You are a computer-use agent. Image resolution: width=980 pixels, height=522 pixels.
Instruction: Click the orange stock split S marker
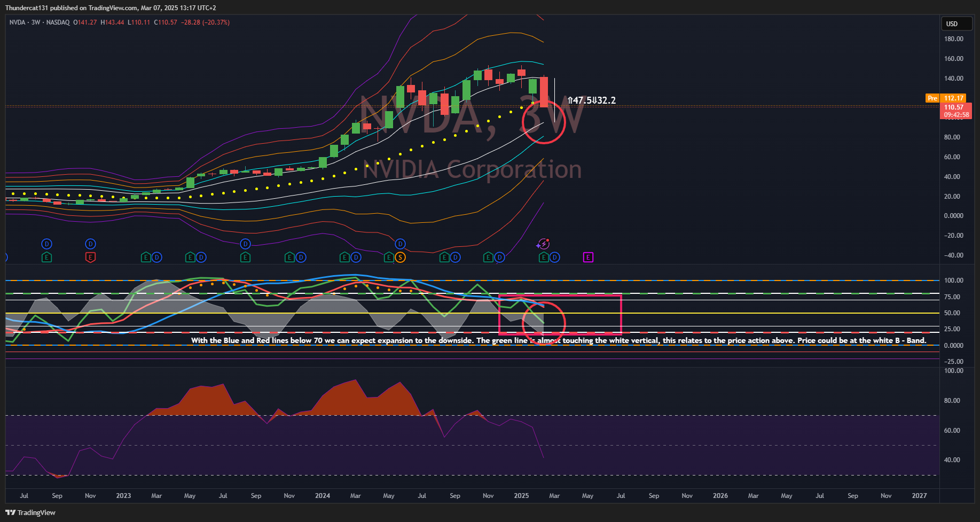tap(400, 258)
